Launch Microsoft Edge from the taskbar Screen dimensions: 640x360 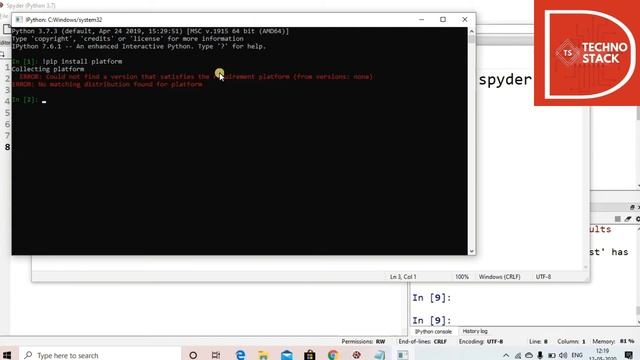pos(240,355)
